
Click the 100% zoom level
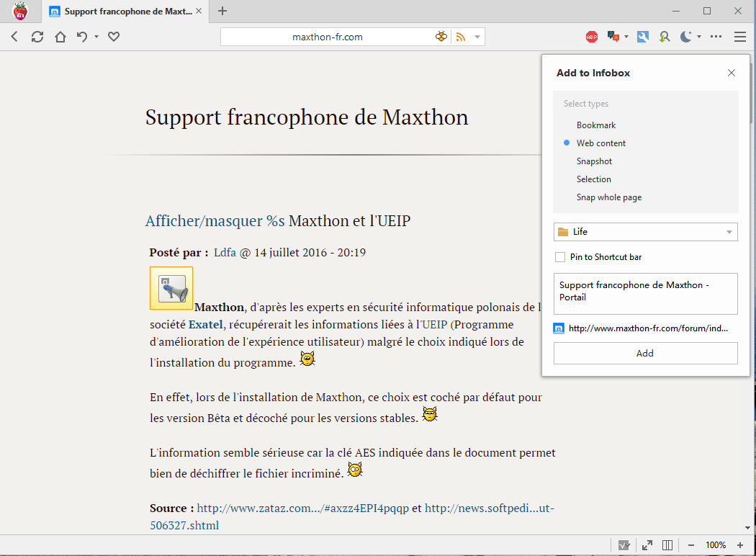[x=716, y=545]
